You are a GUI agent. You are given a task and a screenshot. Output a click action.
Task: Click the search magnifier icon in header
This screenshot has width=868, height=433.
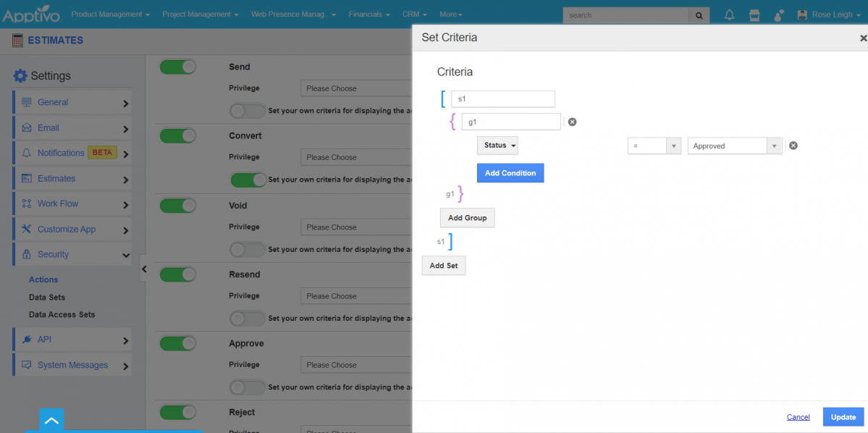(699, 15)
